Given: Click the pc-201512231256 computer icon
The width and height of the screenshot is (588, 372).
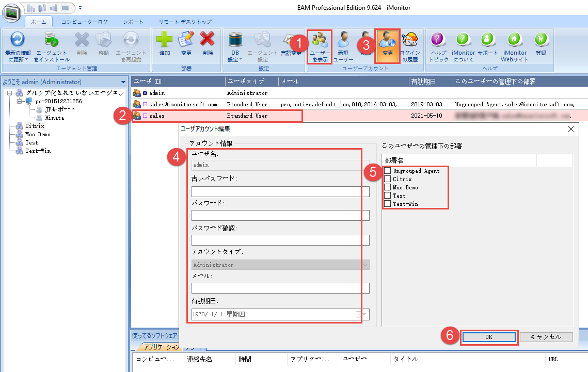Looking at the screenshot, I should (x=29, y=101).
